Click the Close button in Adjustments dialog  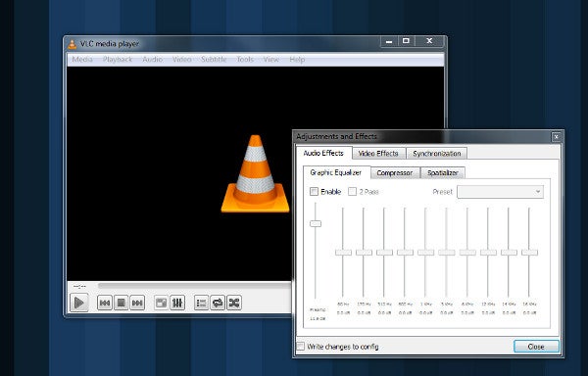tap(536, 347)
